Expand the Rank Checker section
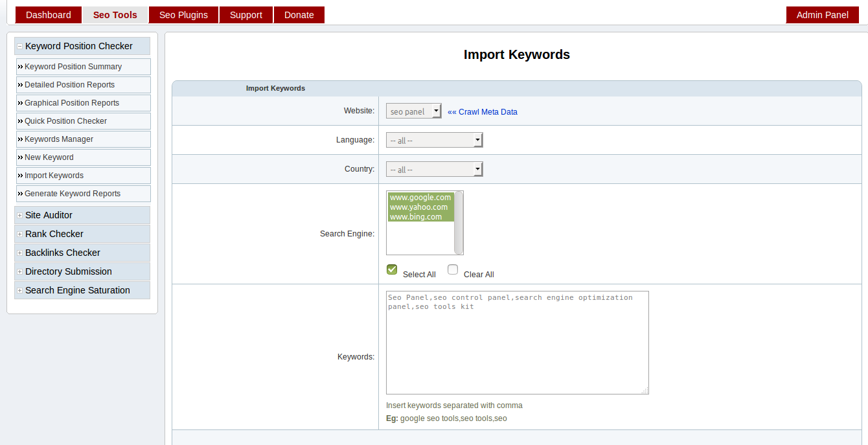The width and height of the screenshot is (868, 445). pos(82,234)
